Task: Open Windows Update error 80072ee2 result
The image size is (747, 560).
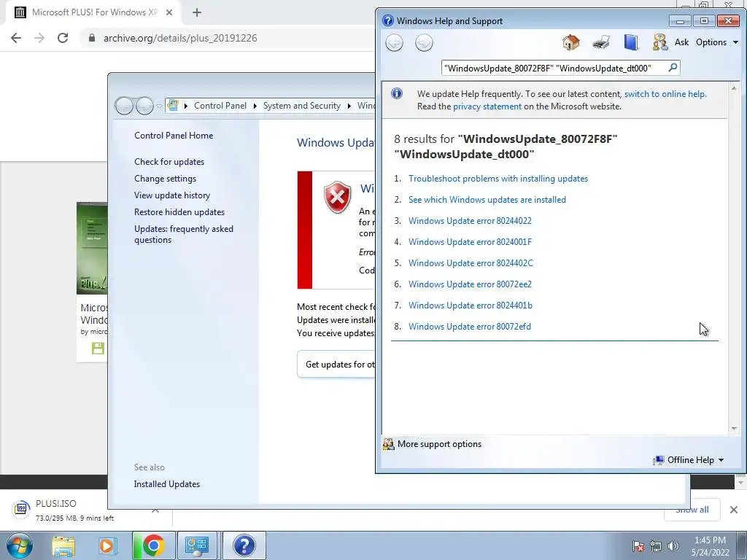Action: pos(470,284)
